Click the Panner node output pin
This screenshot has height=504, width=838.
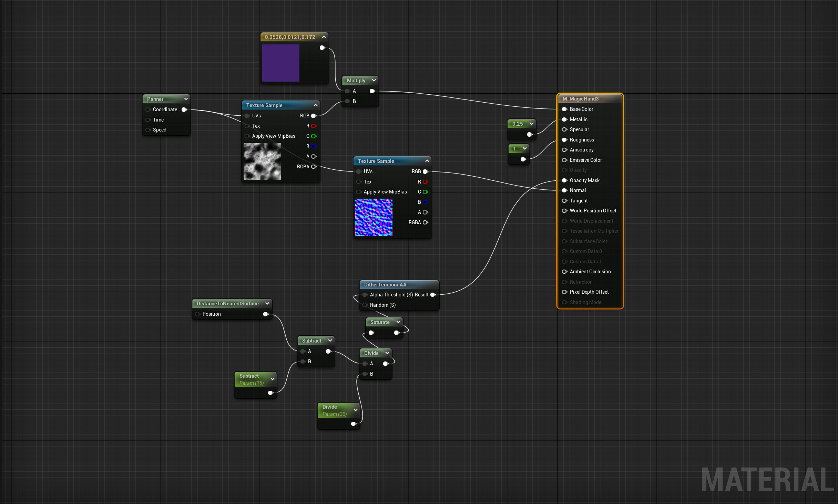[184, 109]
